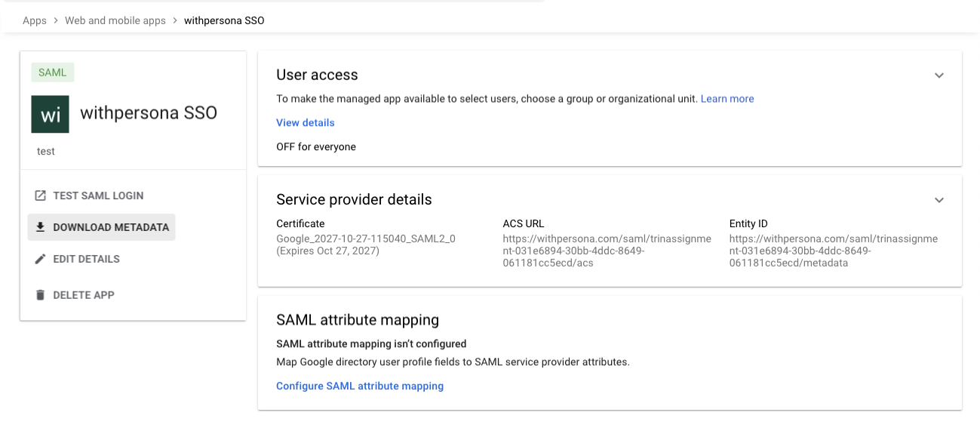Click the 'test' description text

[46, 151]
